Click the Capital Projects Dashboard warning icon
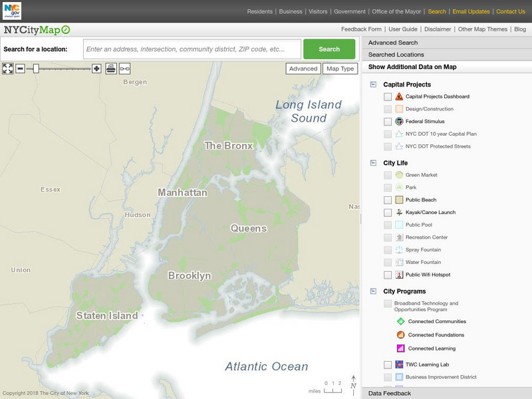The height and width of the screenshot is (399, 532). [398, 96]
